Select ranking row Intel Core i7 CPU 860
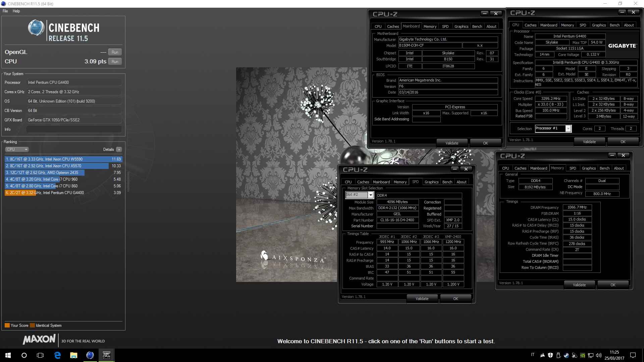Screen dimensions: 644x362 click(x=63, y=186)
